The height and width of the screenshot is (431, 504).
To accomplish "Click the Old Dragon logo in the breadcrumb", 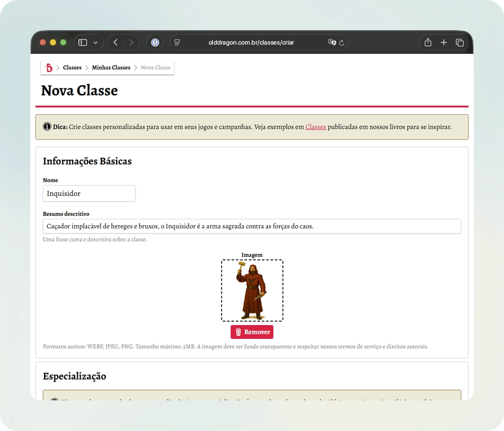I will [x=49, y=68].
